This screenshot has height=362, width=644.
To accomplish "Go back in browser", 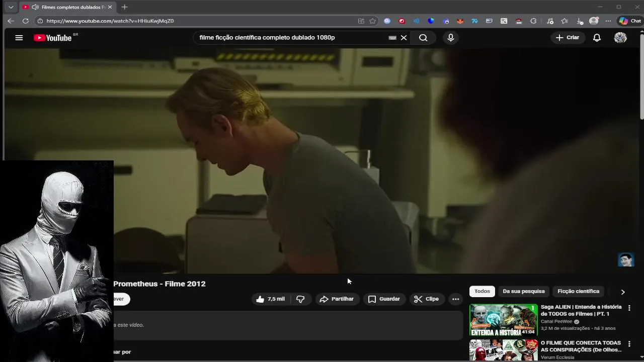I will [11, 21].
